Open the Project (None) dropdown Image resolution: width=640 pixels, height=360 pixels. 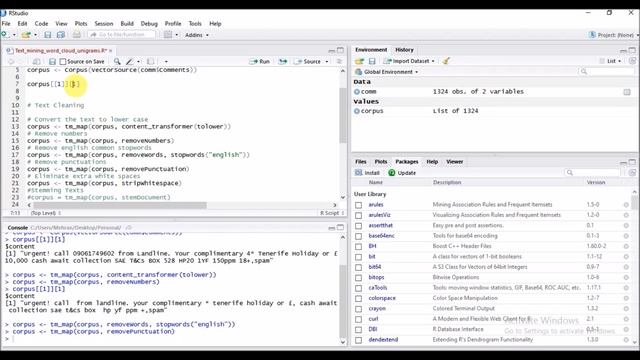coord(613,35)
